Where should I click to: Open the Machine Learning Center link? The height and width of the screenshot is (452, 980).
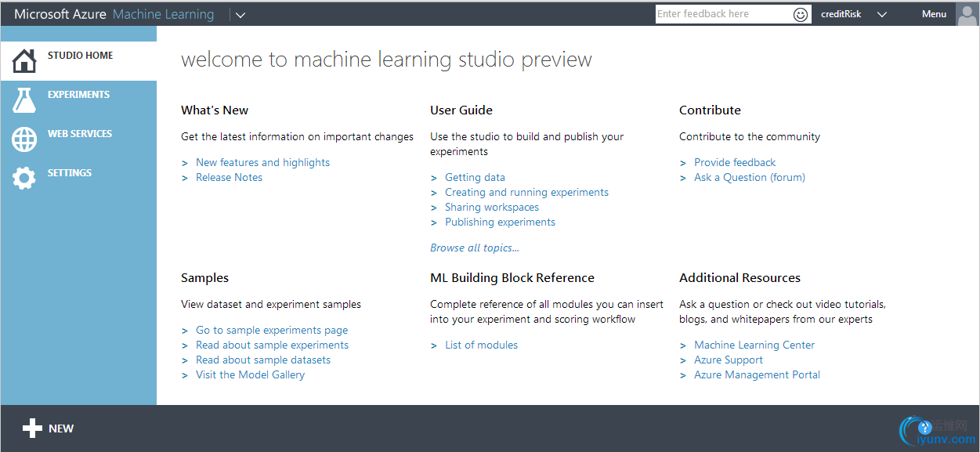tap(754, 345)
